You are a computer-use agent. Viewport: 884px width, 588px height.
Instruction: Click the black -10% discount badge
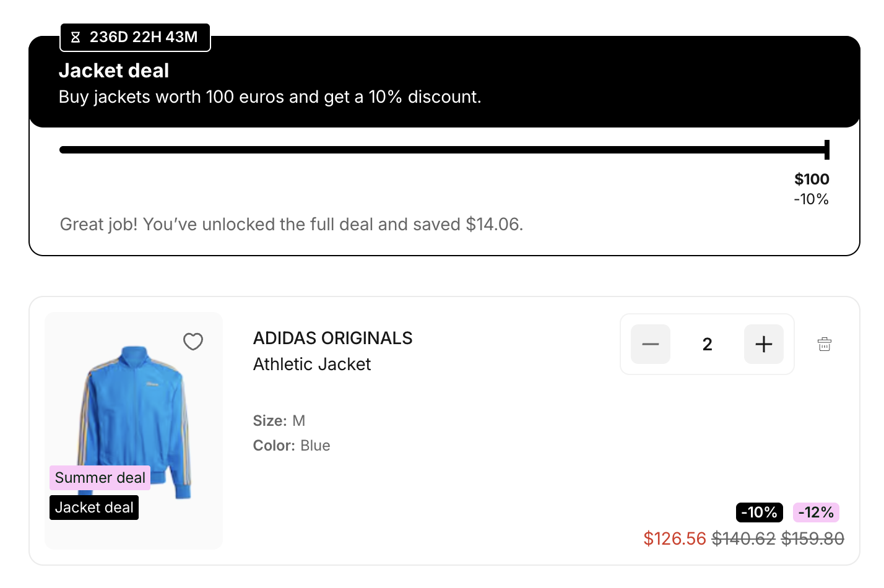[759, 512]
